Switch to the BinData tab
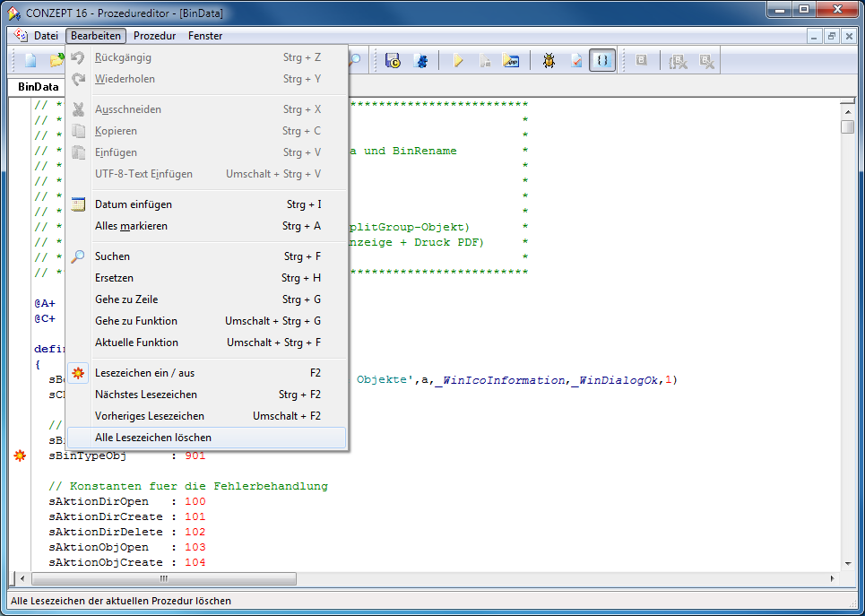Screen dimensions: 865x616 point(38,87)
